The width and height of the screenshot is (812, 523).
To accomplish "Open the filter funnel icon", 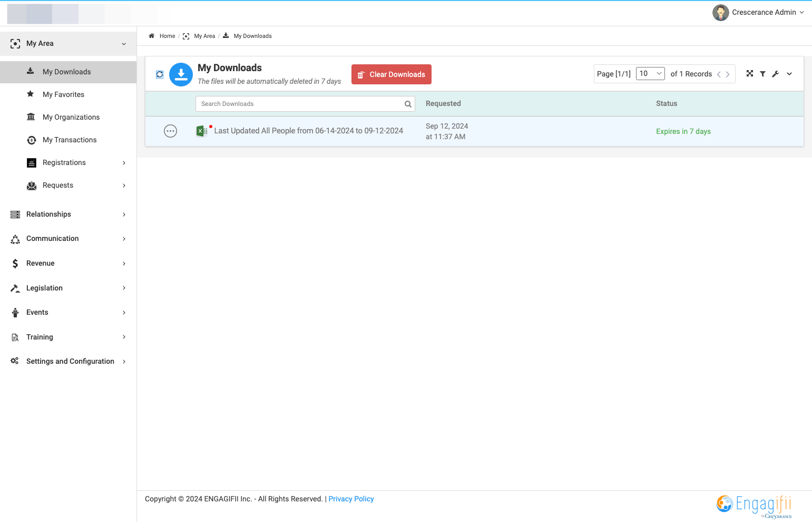I will tap(762, 74).
